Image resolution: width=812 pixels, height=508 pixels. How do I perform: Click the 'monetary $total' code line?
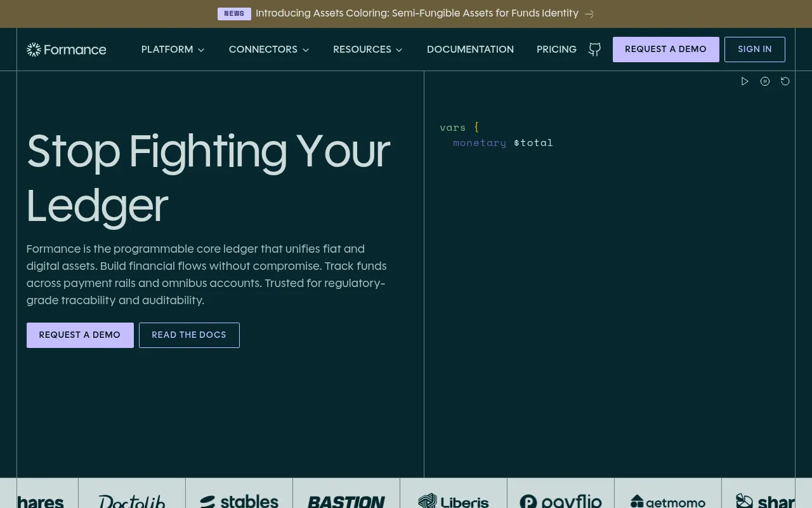[503, 143]
